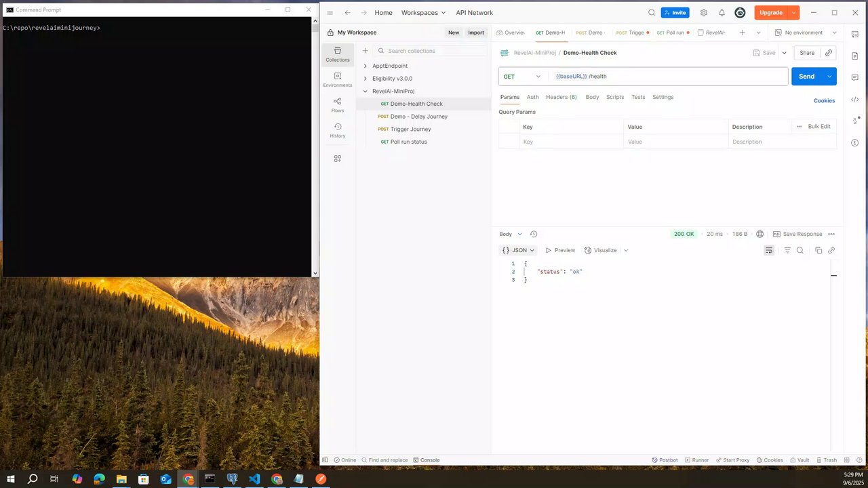868x488 pixels.
Task: Click the filter response icon
Action: tap(787, 250)
